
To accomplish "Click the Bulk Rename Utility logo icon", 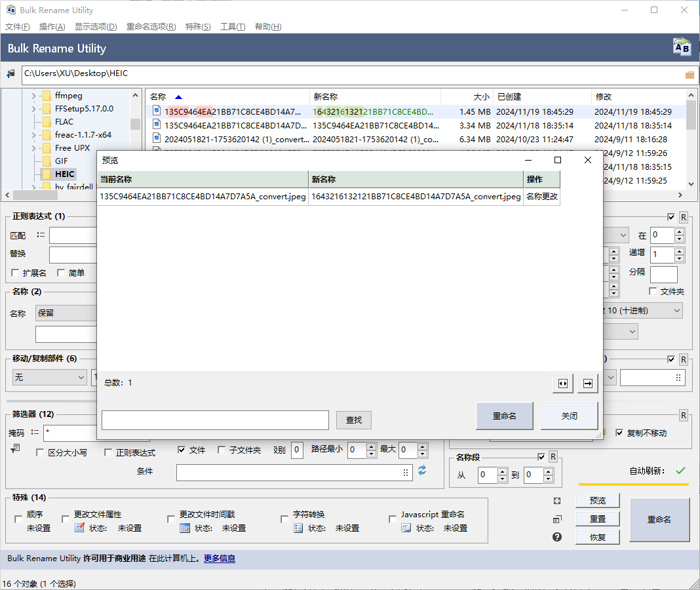I will [x=682, y=48].
